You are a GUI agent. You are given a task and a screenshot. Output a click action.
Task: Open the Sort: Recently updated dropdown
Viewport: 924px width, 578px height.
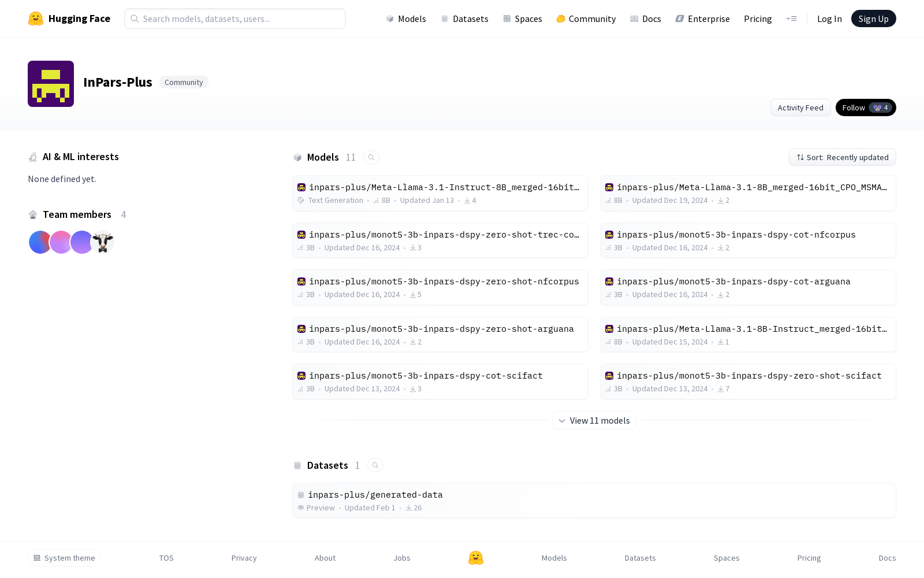point(843,157)
